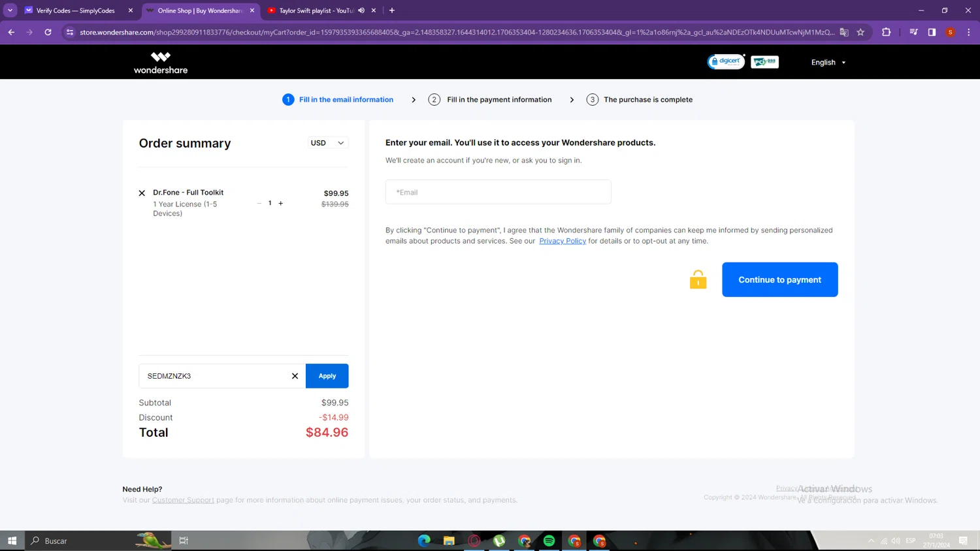
Task: Bookmark this page with star icon
Action: point(861,32)
